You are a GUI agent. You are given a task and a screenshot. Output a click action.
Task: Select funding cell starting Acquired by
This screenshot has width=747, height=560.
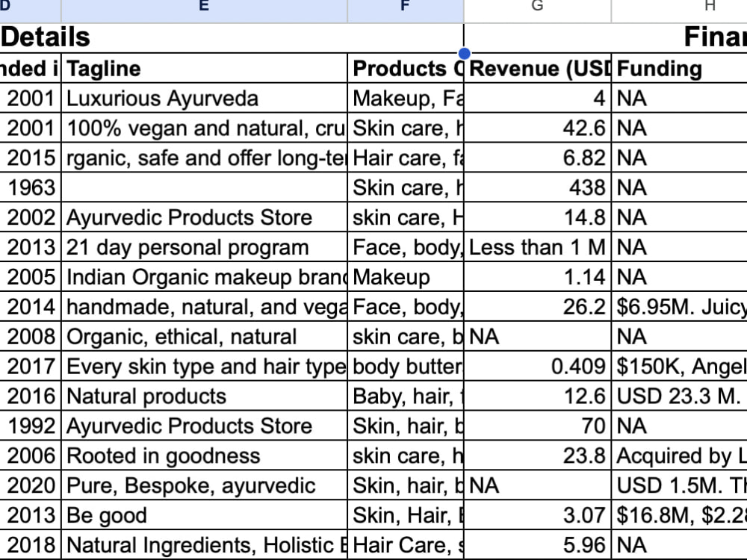tap(679, 455)
